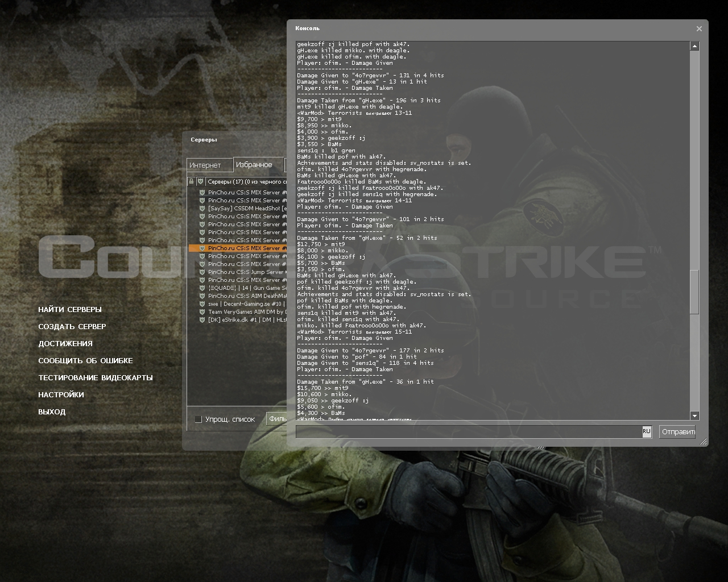Click ВЫХОД to quit the game

coord(52,412)
